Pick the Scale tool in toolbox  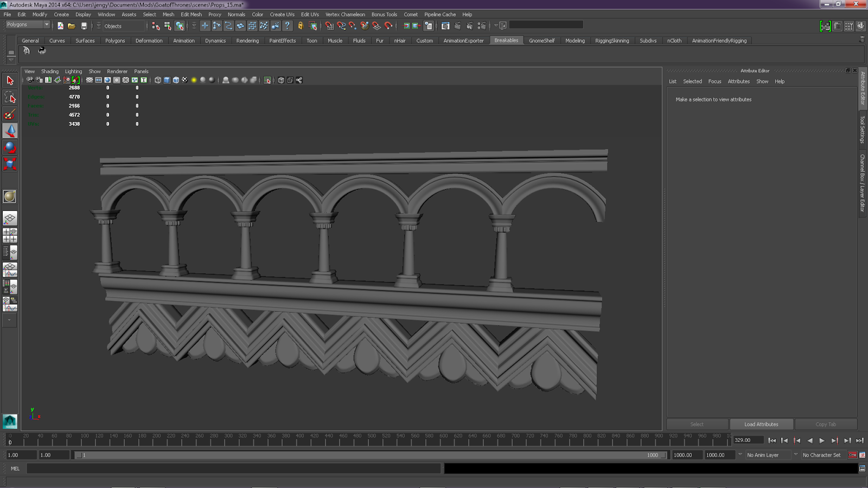pos(10,164)
